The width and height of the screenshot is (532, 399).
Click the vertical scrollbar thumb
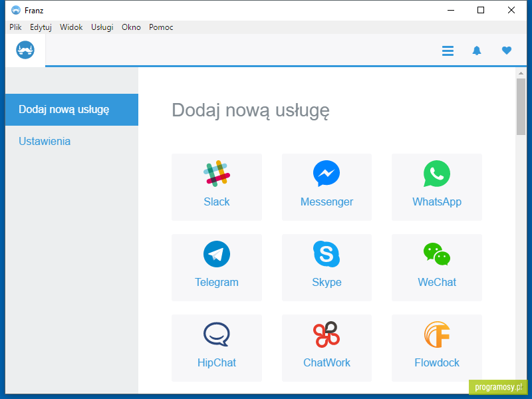[521, 107]
